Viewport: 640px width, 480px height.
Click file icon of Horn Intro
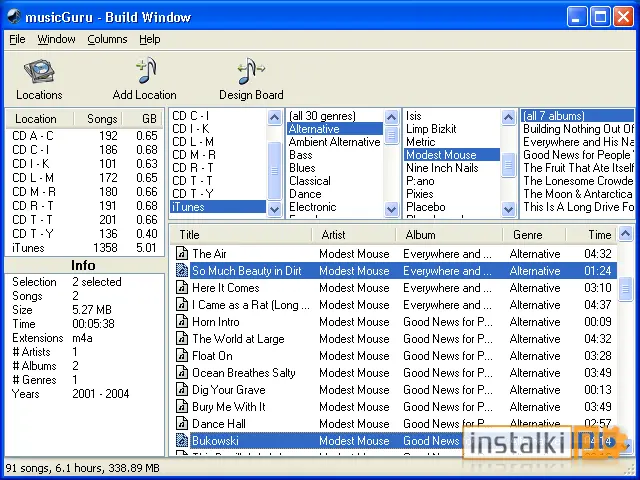pyautogui.click(x=182, y=322)
